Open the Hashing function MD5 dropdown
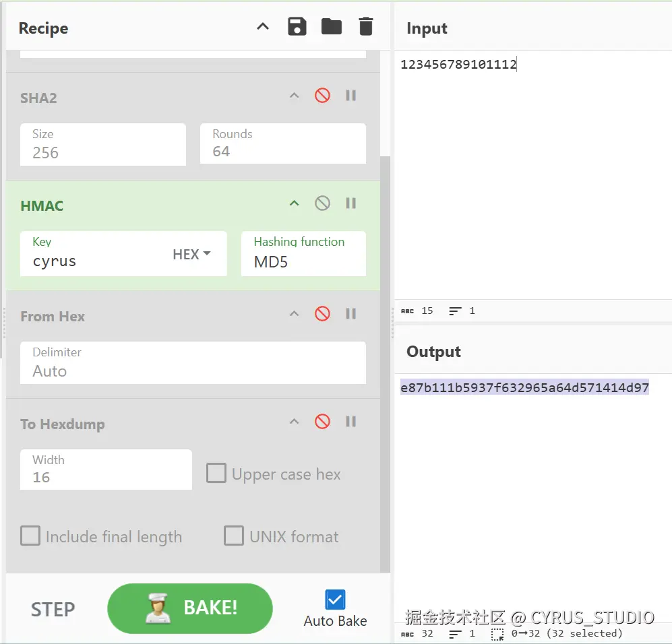The width and height of the screenshot is (672, 644). [303, 254]
